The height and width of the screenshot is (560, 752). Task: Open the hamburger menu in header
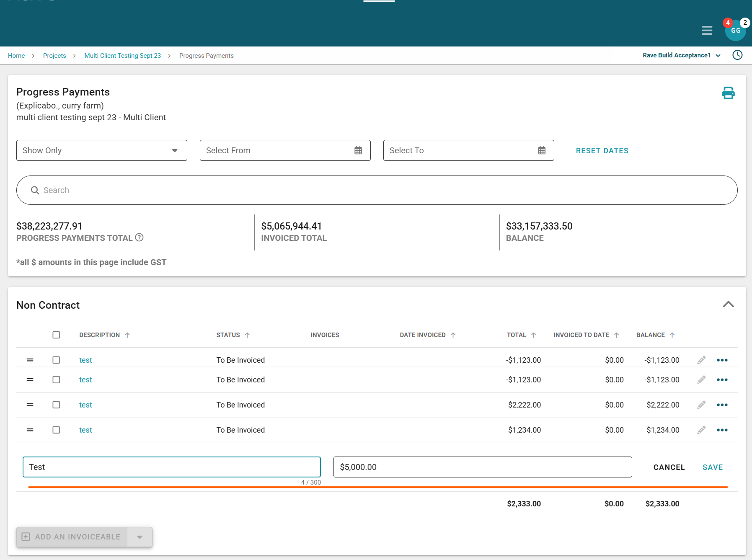pyautogui.click(x=707, y=31)
